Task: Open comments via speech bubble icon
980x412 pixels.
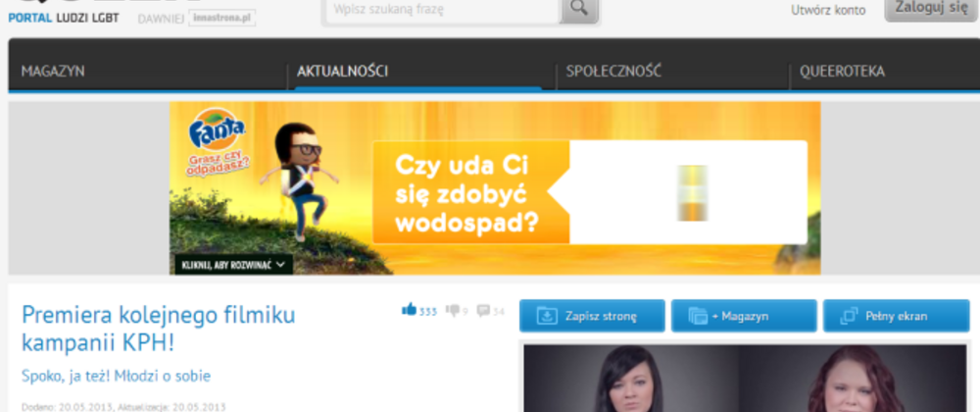Action: 483,310
